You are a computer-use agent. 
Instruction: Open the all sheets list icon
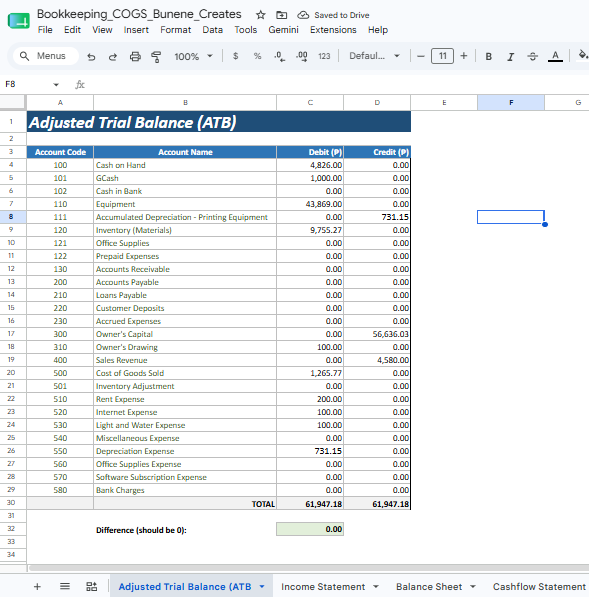pyautogui.click(x=65, y=586)
